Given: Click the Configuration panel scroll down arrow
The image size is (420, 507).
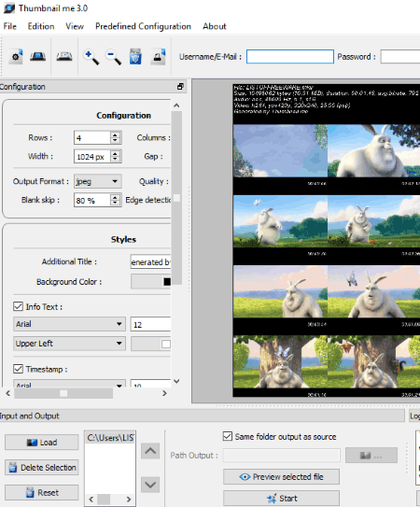Looking at the screenshot, I should [x=176, y=381].
